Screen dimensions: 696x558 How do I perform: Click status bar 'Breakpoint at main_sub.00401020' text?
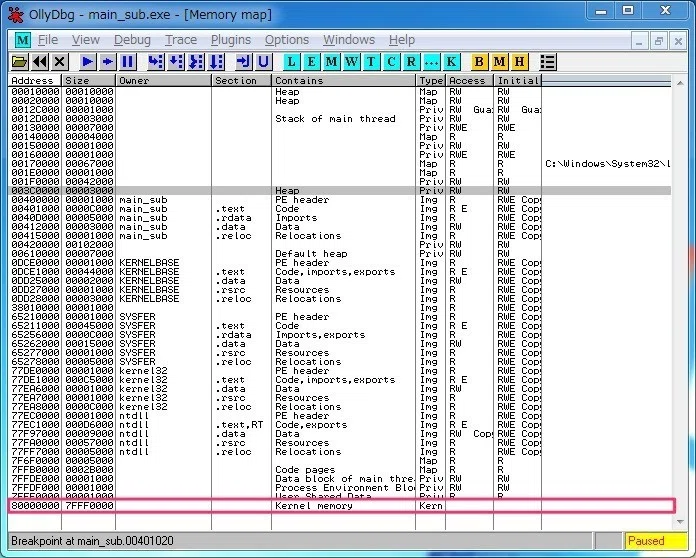point(92,541)
